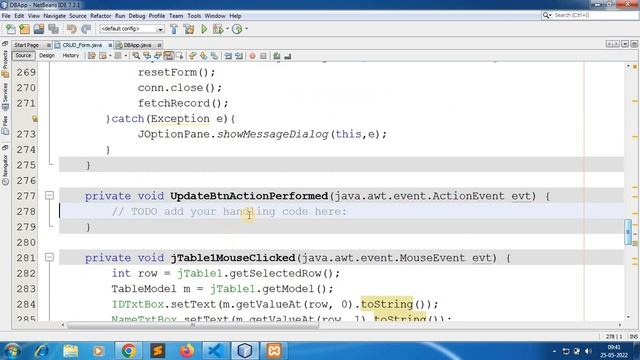
Task: Go to the previous bookmark icon
Action: pos(193,56)
